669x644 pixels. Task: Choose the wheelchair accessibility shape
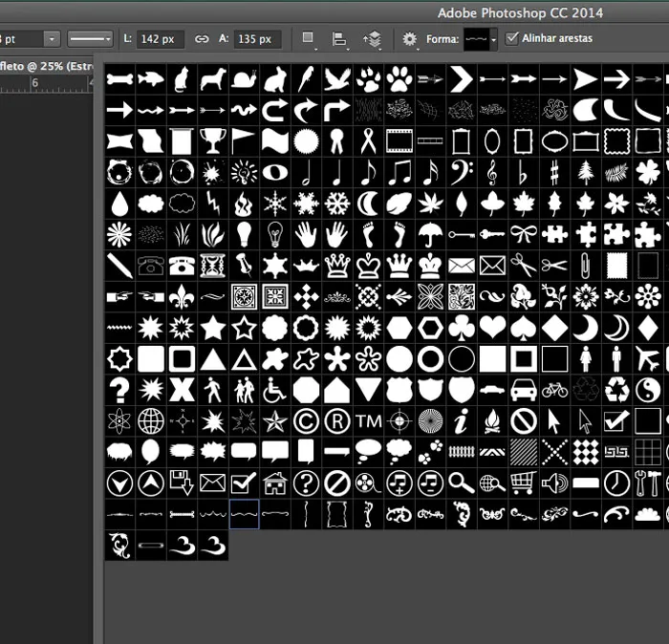[x=275, y=390]
